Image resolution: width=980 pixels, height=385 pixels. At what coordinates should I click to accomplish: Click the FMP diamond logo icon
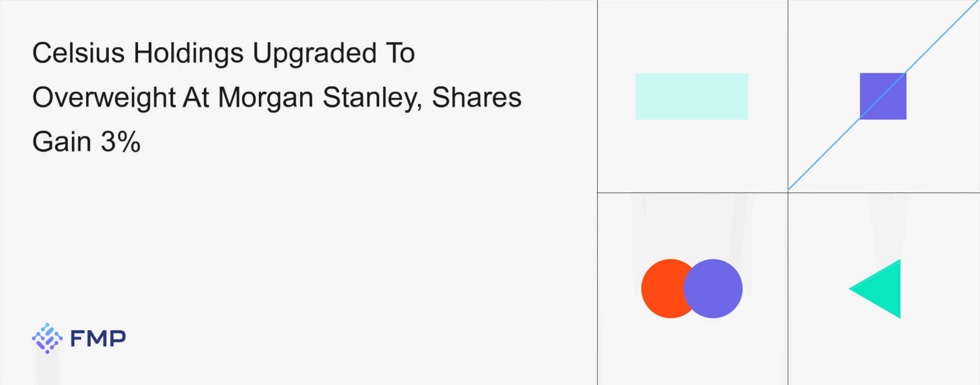point(47,338)
